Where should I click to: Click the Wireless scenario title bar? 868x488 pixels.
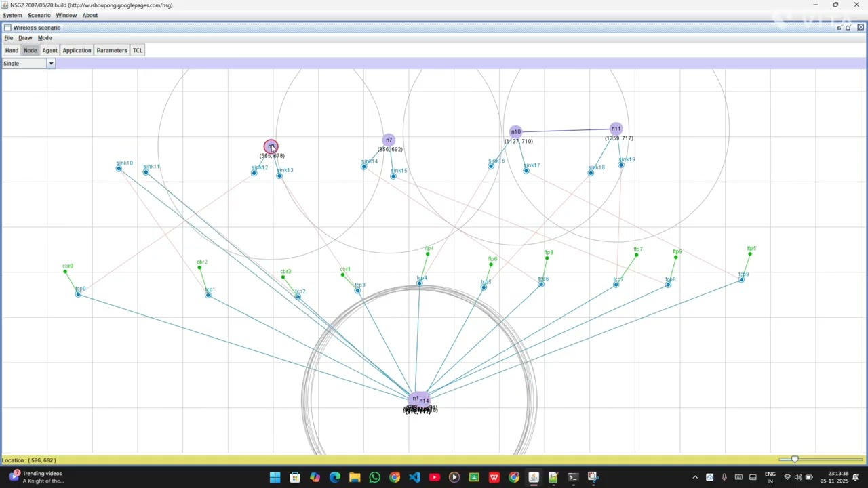[x=434, y=28]
